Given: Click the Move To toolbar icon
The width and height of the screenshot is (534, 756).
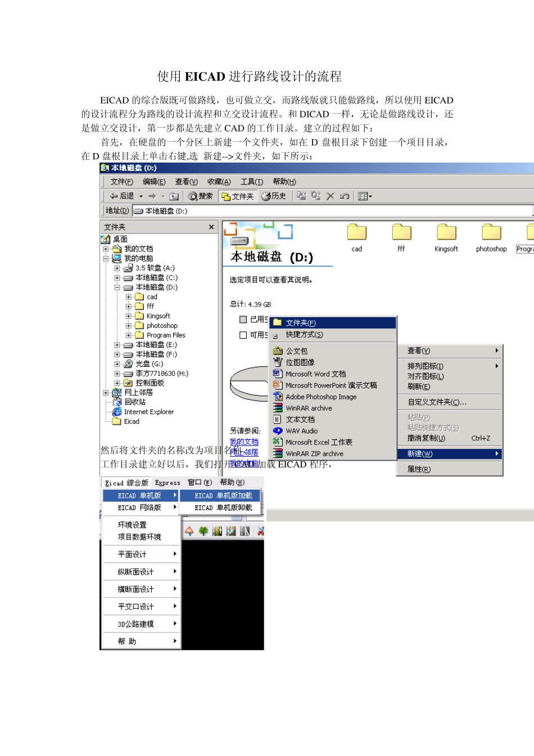Looking at the screenshot, I should point(302,196).
